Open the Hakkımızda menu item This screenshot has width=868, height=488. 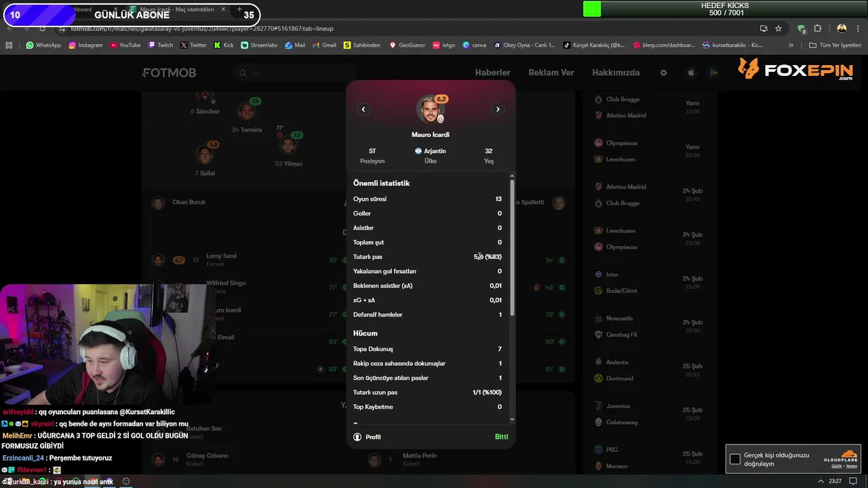click(x=616, y=73)
